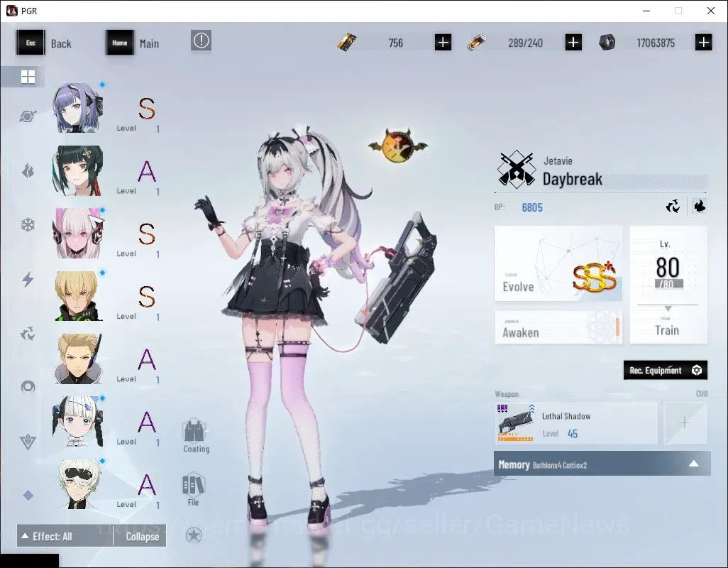The image size is (728, 568).
Task: Click the BP value 6805
Action: pos(532,207)
